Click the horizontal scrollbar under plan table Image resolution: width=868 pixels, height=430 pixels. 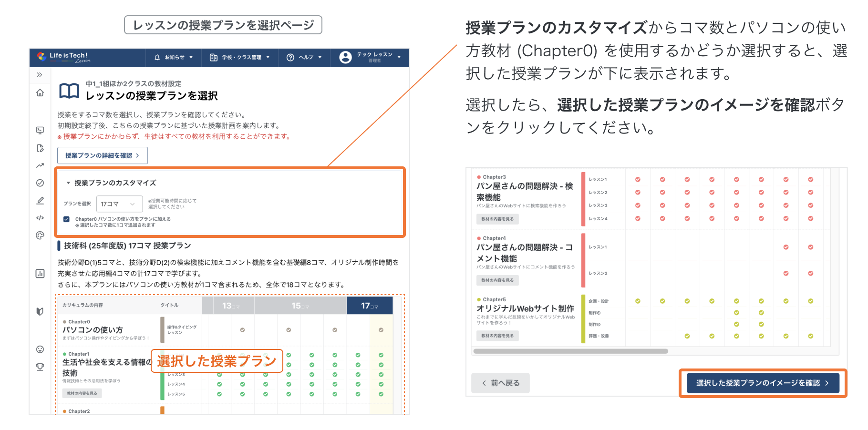570,351
